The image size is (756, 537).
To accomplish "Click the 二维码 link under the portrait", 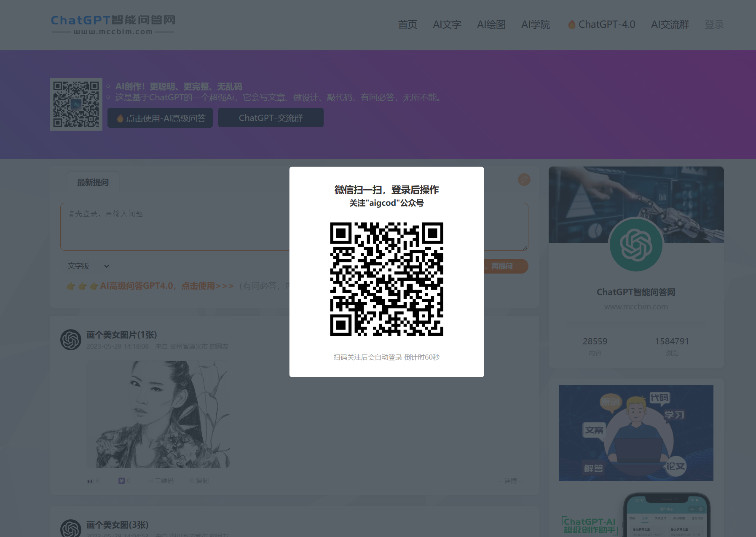I will tap(161, 481).
